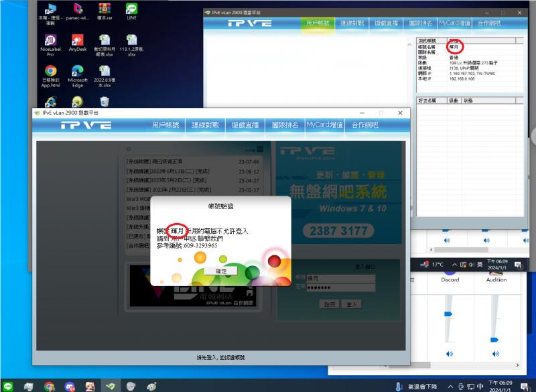Launch AnyDesk from its desktop icon
The width and height of the screenshot is (536, 392).
[78, 42]
